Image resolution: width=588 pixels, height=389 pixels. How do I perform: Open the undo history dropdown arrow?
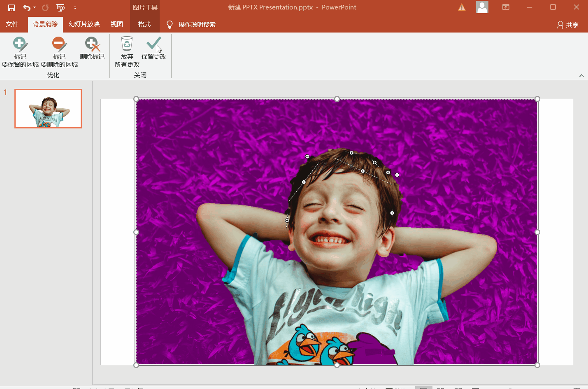click(35, 7)
